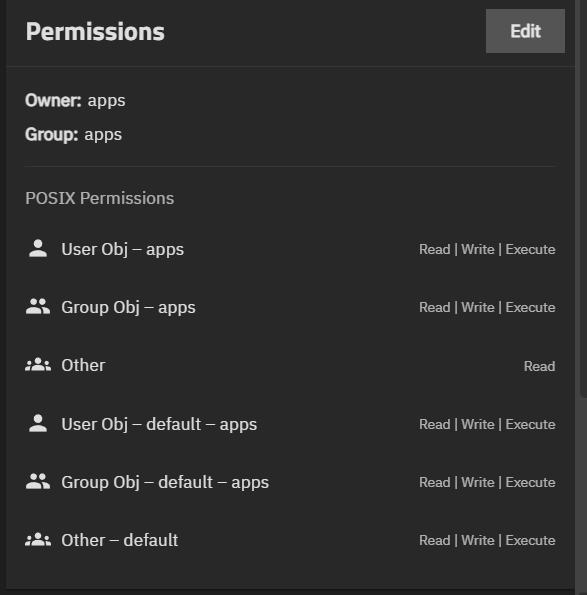Click the User Obj apps permissions text
The width and height of the screenshot is (587, 595).
coord(487,249)
